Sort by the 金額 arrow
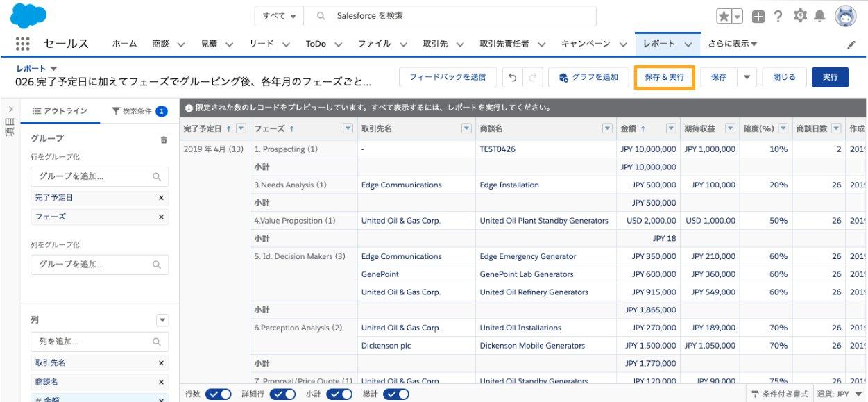 coord(643,128)
